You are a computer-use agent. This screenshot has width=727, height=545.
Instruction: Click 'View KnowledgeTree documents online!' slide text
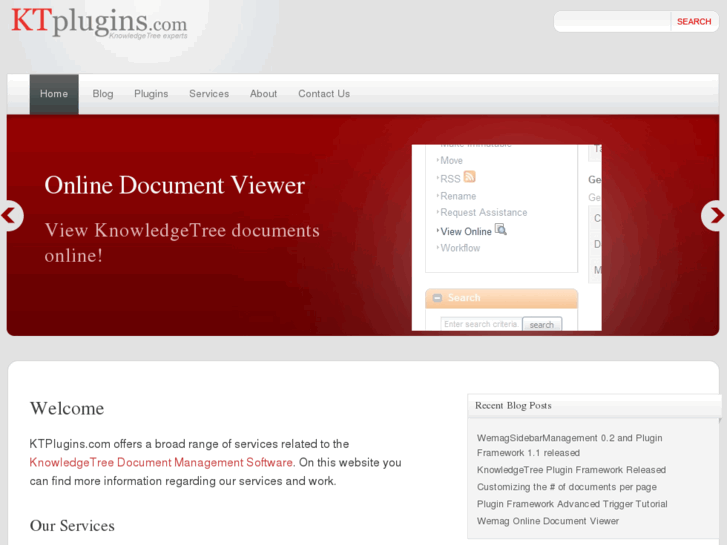click(182, 243)
